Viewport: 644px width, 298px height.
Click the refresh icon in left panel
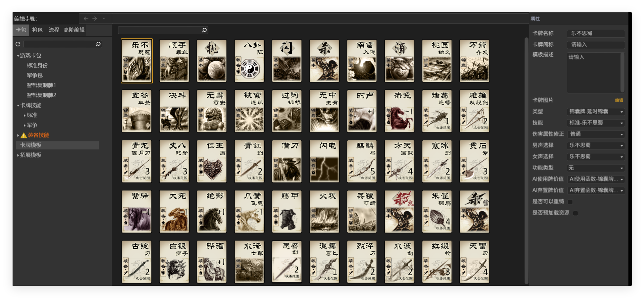click(x=18, y=44)
